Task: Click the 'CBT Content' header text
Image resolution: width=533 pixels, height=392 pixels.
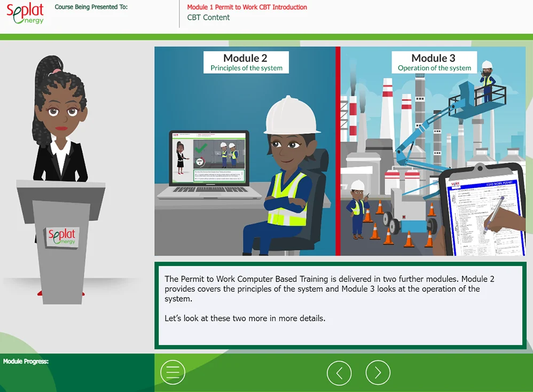Action: tap(208, 18)
